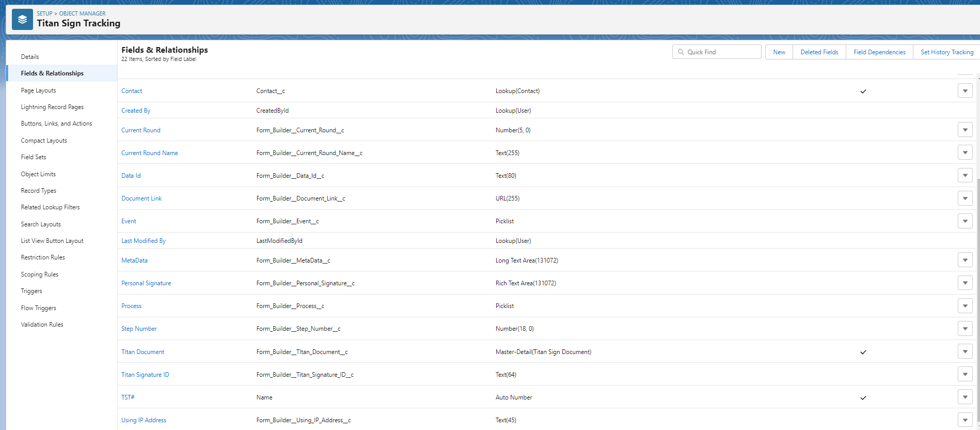This screenshot has width=980, height=430.
Task: Open the Contact field link
Action: point(132,91)
